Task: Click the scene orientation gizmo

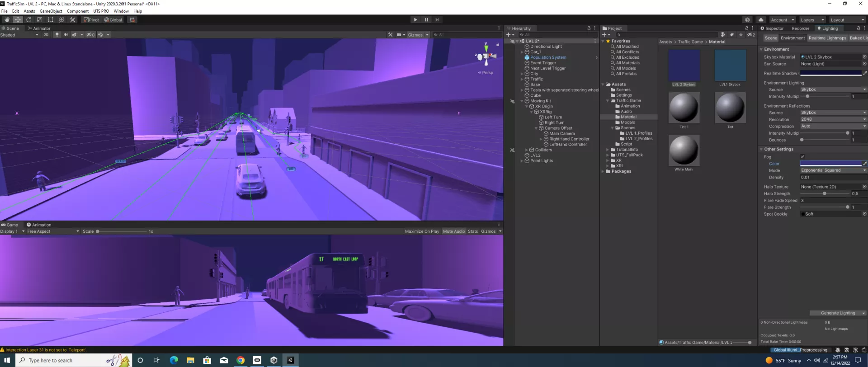Action: click(486, 56)
